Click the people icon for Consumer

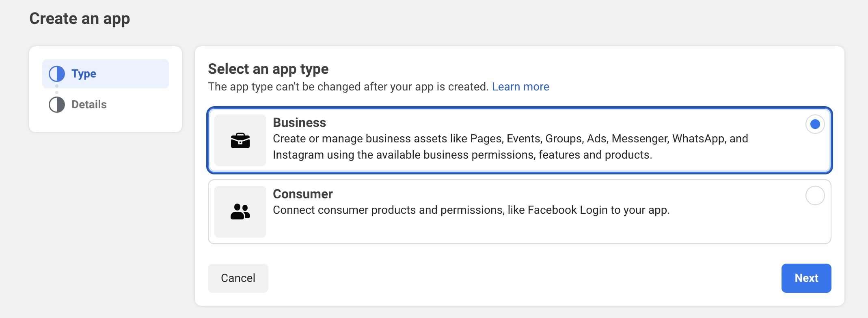240,212
